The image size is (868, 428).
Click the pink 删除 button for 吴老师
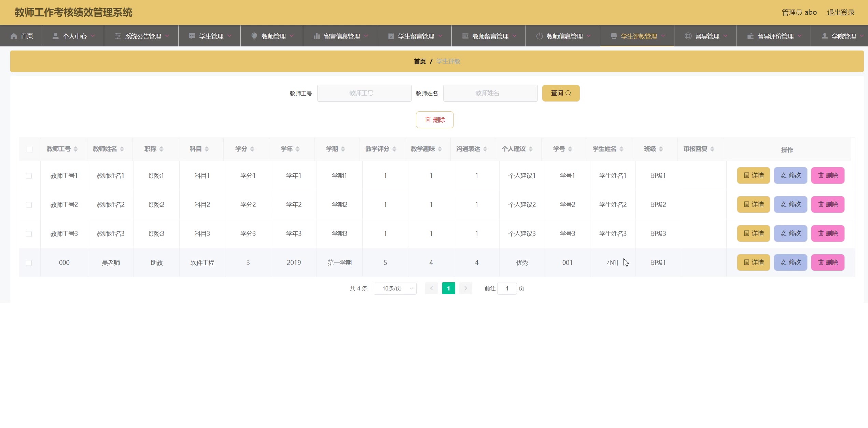point(828,262)
